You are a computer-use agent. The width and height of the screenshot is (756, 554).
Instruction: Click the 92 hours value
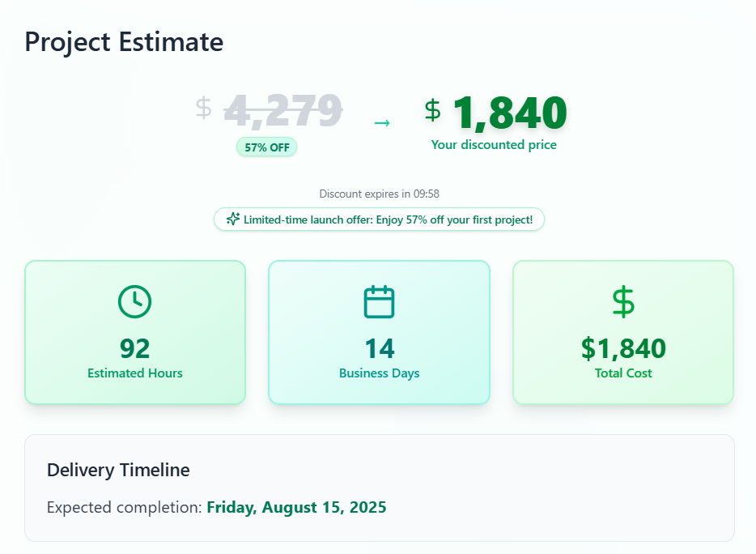tap(135, 348)
